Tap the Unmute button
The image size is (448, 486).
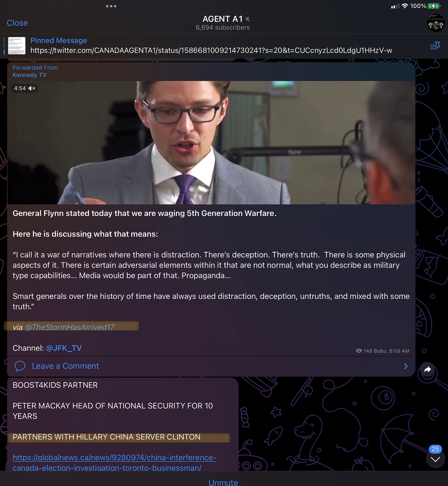point(223,482)
